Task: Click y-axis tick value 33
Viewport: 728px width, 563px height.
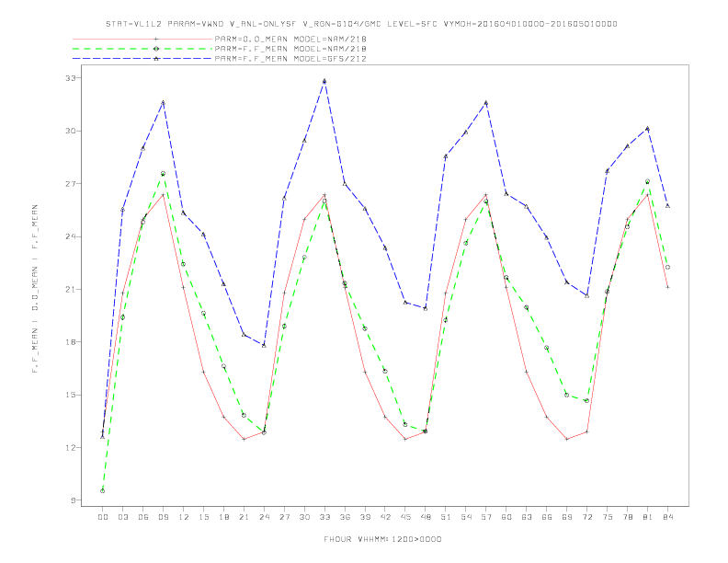Action: coord(71,78)
